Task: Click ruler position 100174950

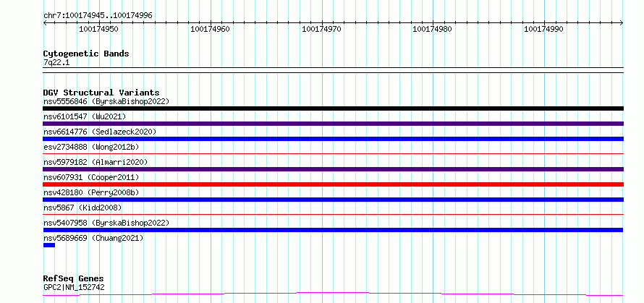Action: [x=98, y=29]
